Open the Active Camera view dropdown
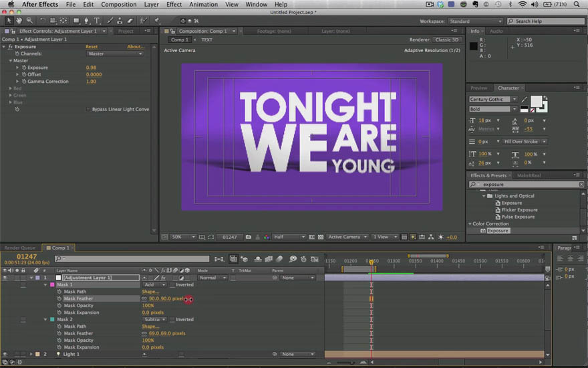Viewport: 588px width, 368px height. click(x=347, y=237)
